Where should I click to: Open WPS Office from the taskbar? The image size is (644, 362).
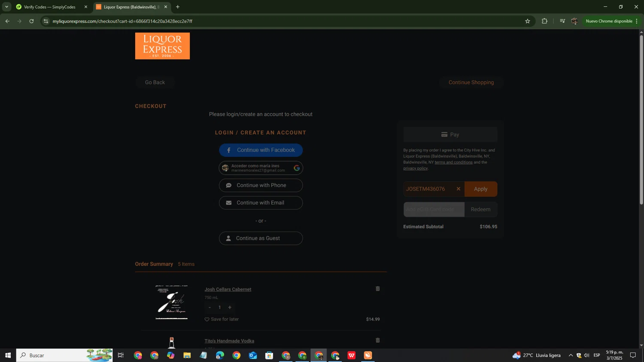pos(352,355)
